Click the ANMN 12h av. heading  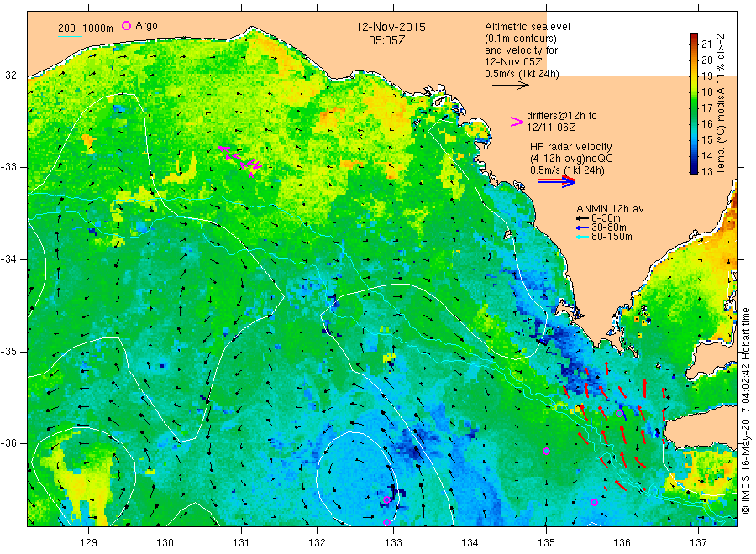tap(612, 209)
